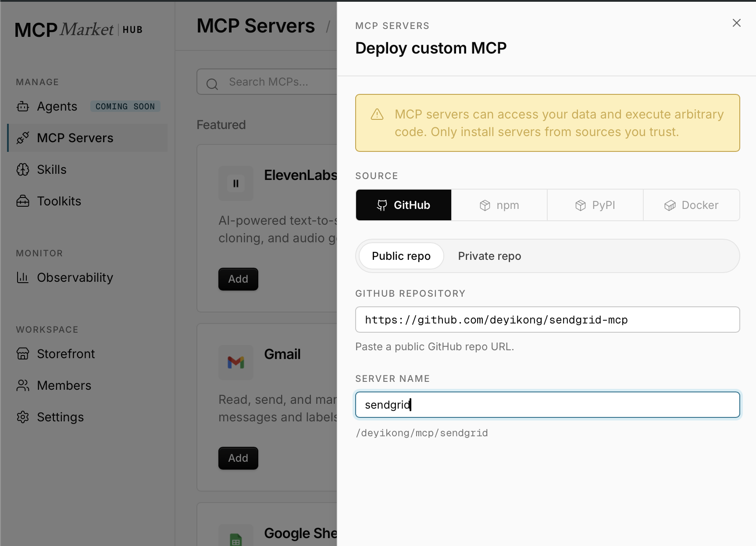Click the search magnifier icon
Viewport: 756px width, 546px height.
click(212, 84)
